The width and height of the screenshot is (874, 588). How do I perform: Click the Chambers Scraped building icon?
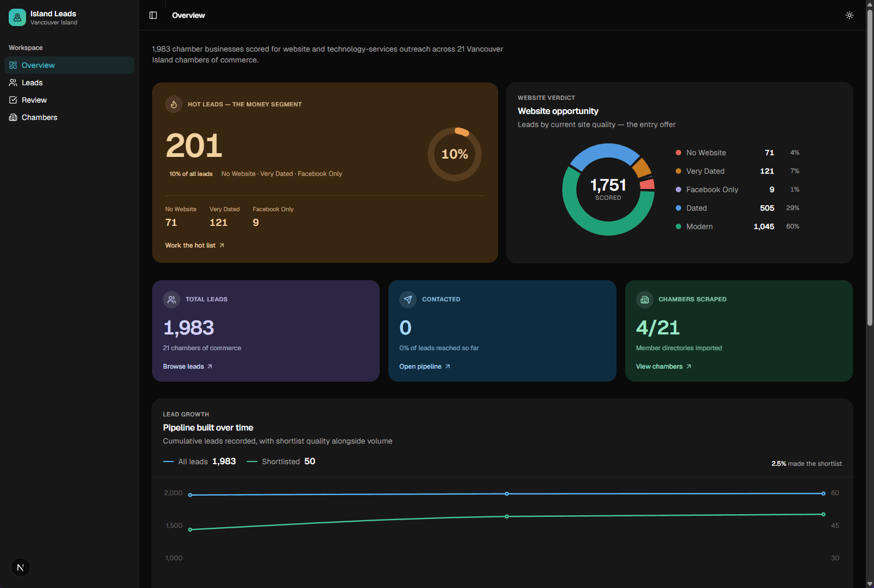(x=645, y=299)
